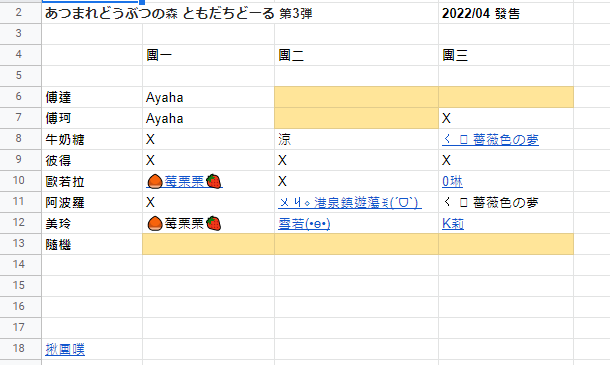Select the 團二 header cell
The image size is (610, 365).
[x=356, y=55]
